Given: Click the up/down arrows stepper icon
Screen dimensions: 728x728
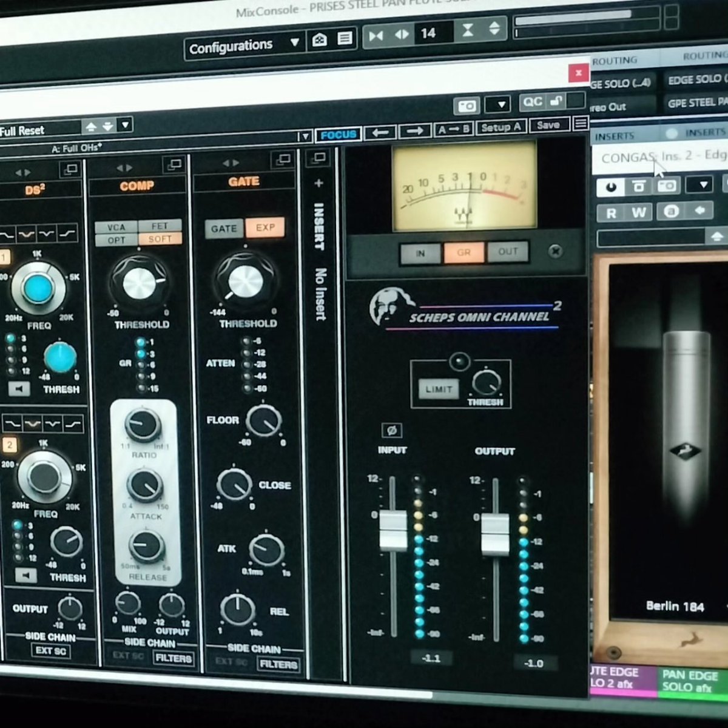Looking at the screenshot, I should [x=494, y=28].
